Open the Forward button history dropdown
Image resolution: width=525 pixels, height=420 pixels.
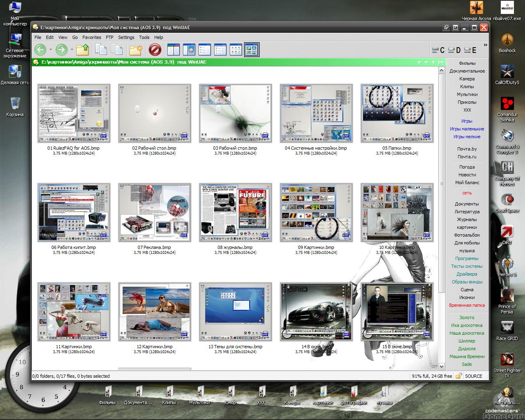(72, 50)
